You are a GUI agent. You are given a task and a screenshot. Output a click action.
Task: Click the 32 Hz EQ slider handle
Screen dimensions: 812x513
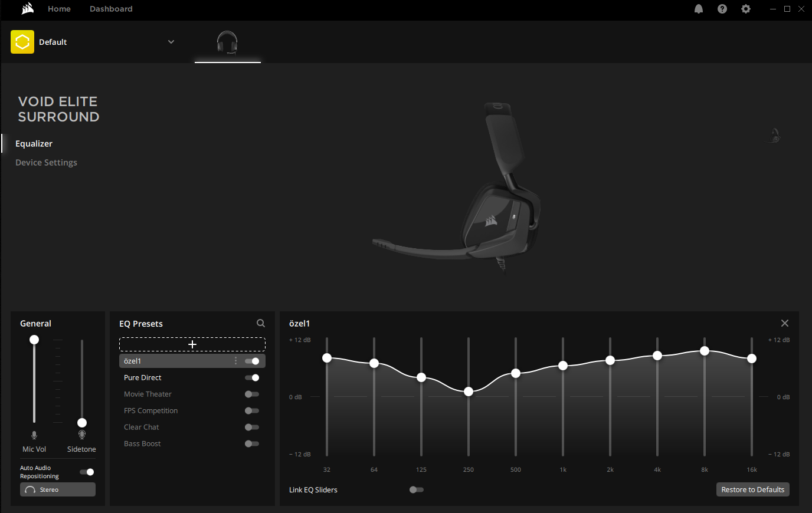(327, 358)
